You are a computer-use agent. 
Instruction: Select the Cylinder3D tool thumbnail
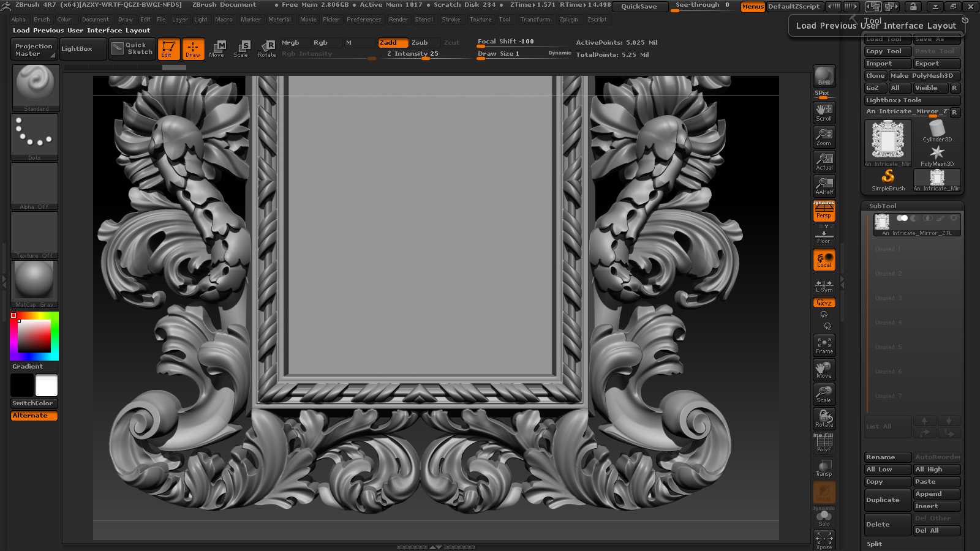click(x=937, y=131)
